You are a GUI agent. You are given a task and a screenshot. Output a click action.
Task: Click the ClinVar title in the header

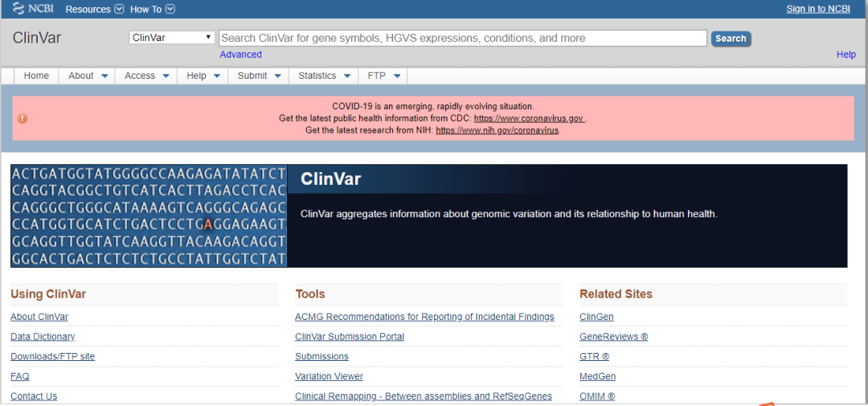[36, 39]
